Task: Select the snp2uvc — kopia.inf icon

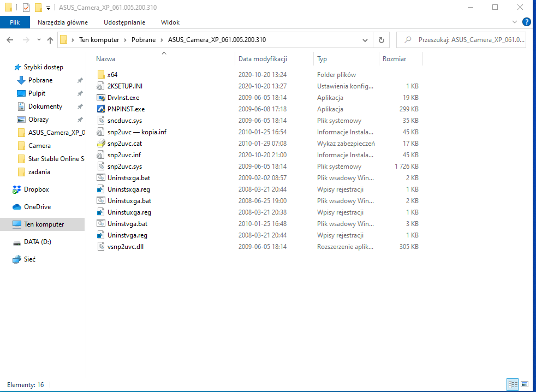Action: click(101, 132)
